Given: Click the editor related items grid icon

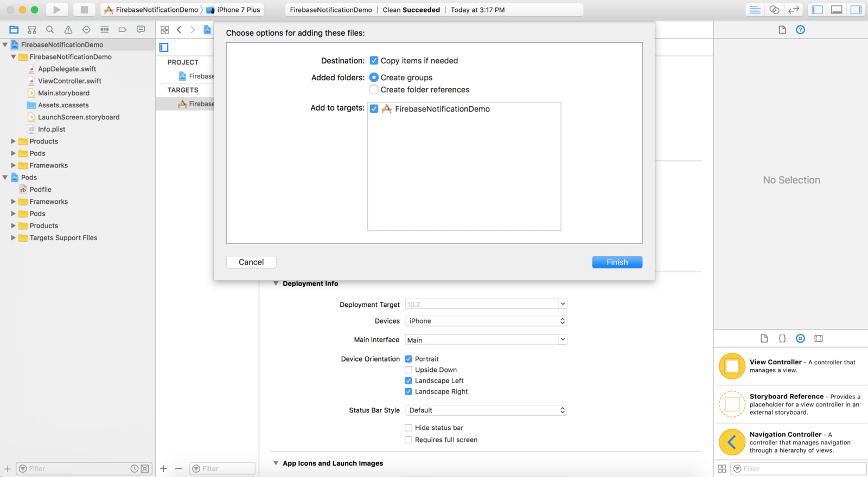Looking at the screenshot, I should click(165, 30).
